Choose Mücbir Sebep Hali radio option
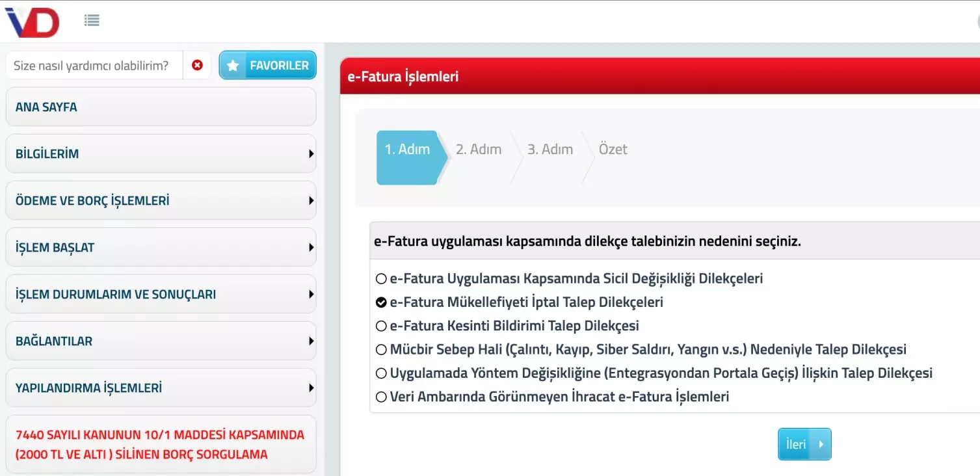 [381, 350]
